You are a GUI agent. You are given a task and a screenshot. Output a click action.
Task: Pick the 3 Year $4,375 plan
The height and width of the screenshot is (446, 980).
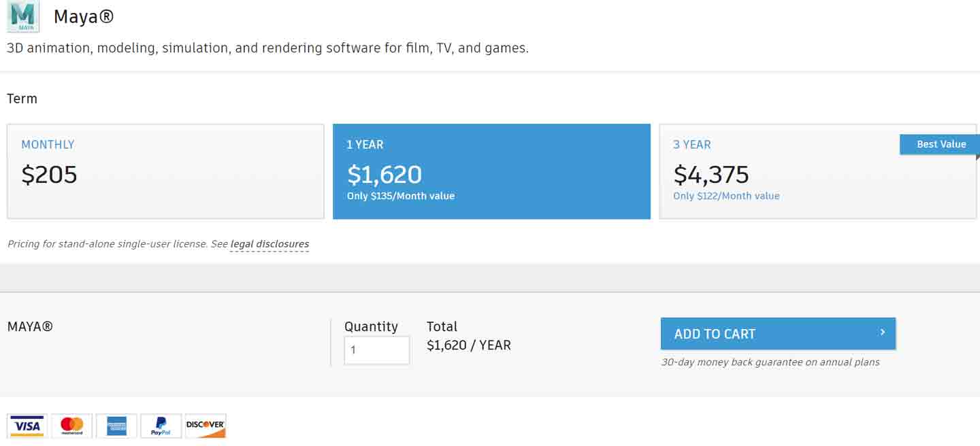click(x=818, y=171)
